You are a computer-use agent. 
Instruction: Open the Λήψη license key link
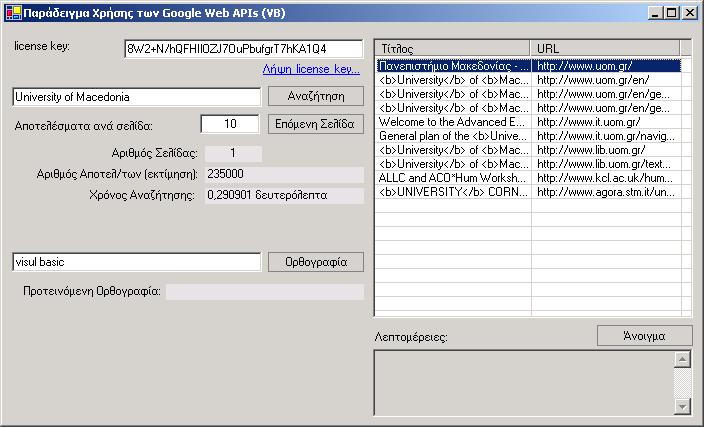pos(311,69)
